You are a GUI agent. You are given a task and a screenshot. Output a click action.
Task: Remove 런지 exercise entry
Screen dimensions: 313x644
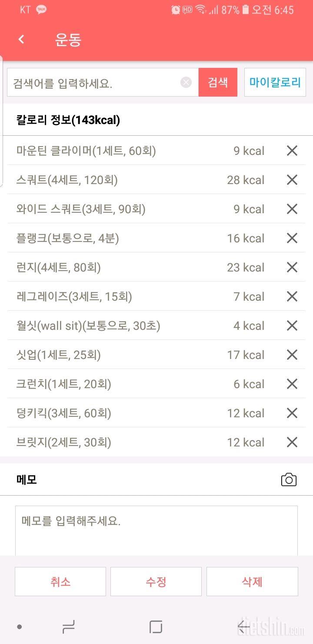[292, 268]
